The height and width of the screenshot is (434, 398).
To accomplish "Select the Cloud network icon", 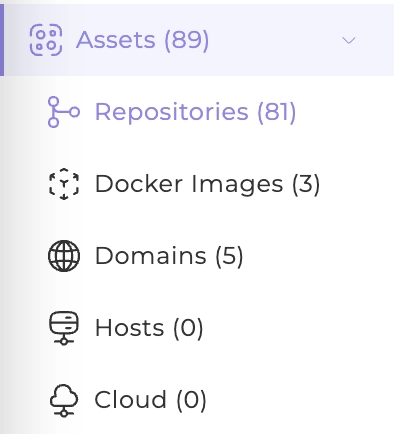I will pyautogui.click(x=64, y=400).
